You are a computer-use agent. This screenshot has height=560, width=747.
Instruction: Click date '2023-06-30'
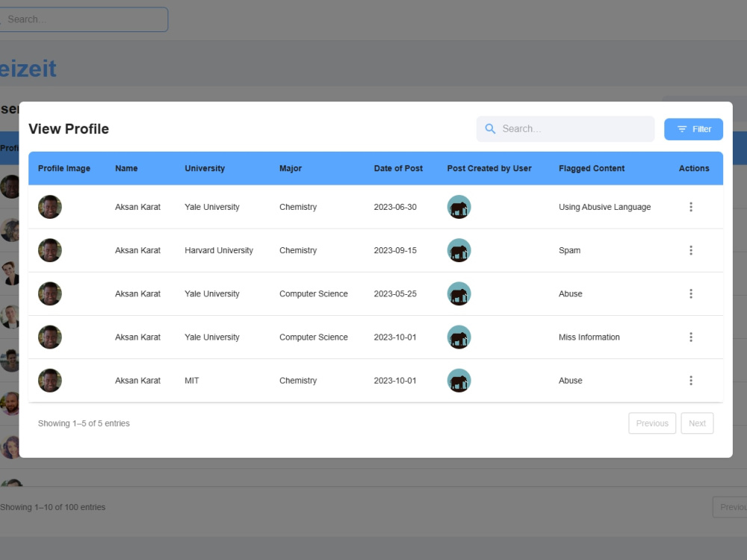pos(395,207)
